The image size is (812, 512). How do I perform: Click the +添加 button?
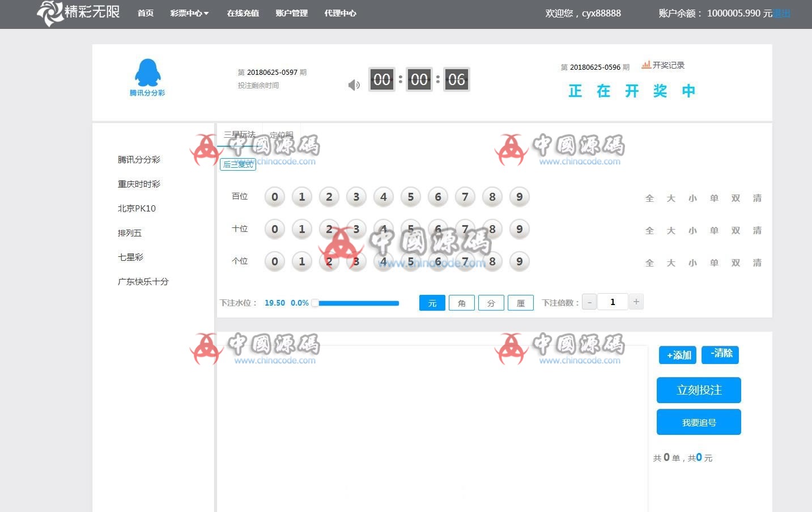tap(678, 356)
